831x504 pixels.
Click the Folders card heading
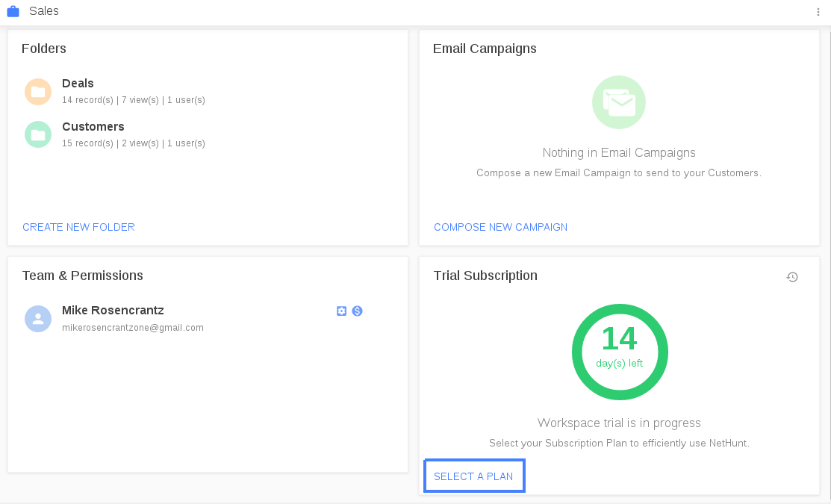click(x=44, y=49)
